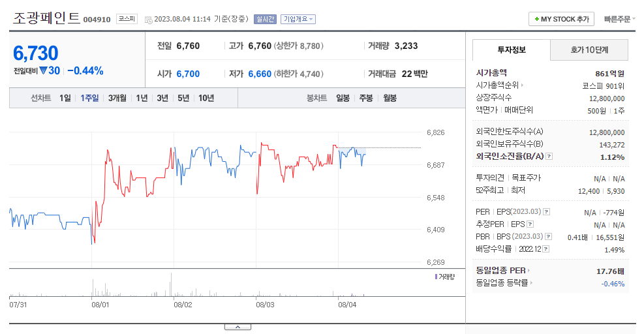Click the 상한가 8,780 text
The image size is (644, 334).
click(x=299, y=46)
